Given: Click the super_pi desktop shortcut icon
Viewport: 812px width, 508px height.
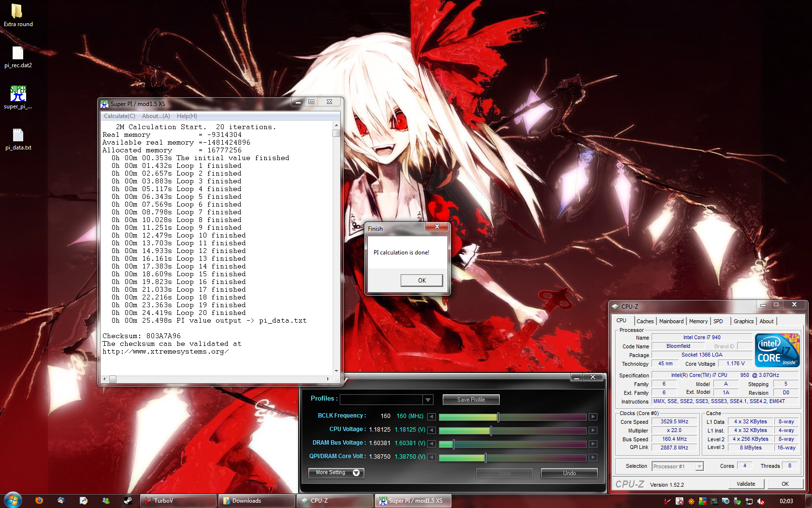Looking at the screenshot, I should click(18, 95).
